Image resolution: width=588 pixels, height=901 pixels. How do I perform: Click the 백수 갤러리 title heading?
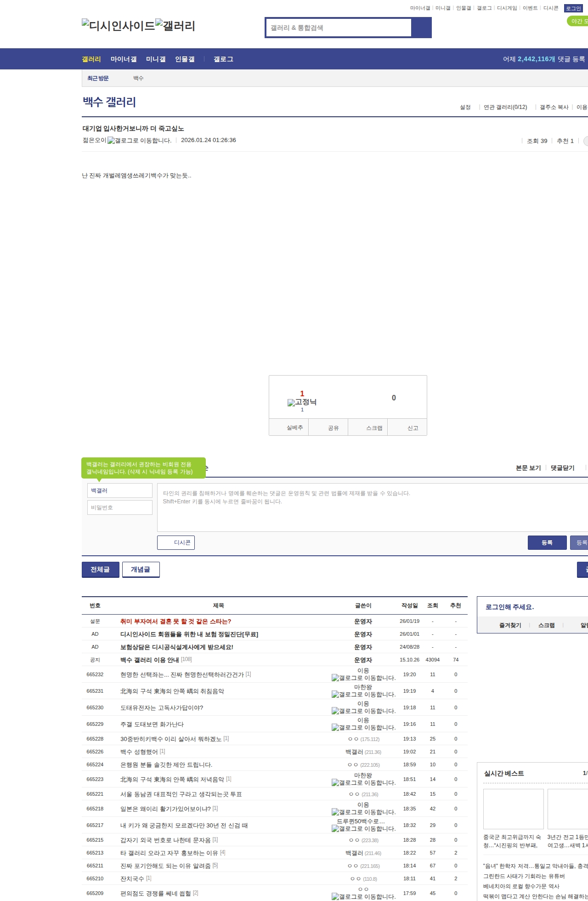(x=109, y=102)
